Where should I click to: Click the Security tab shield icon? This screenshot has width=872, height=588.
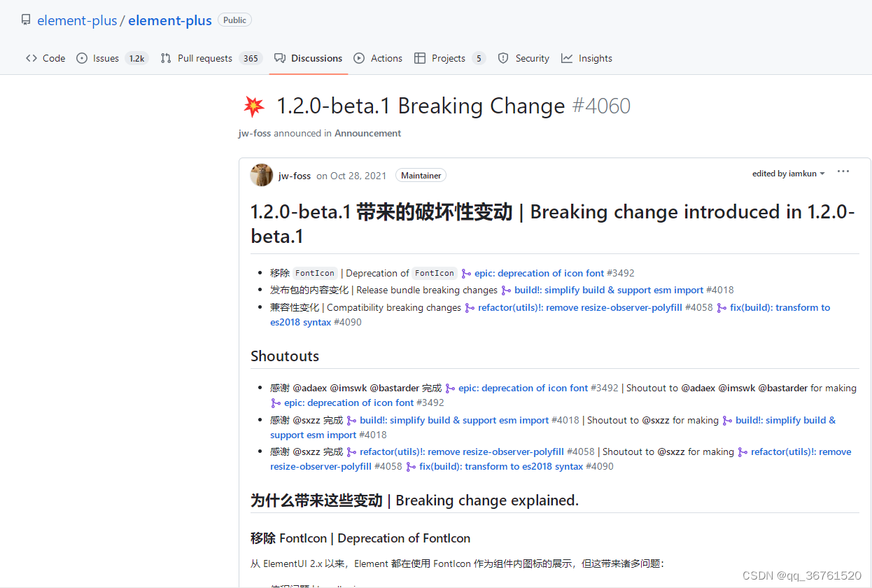(503, 58)
